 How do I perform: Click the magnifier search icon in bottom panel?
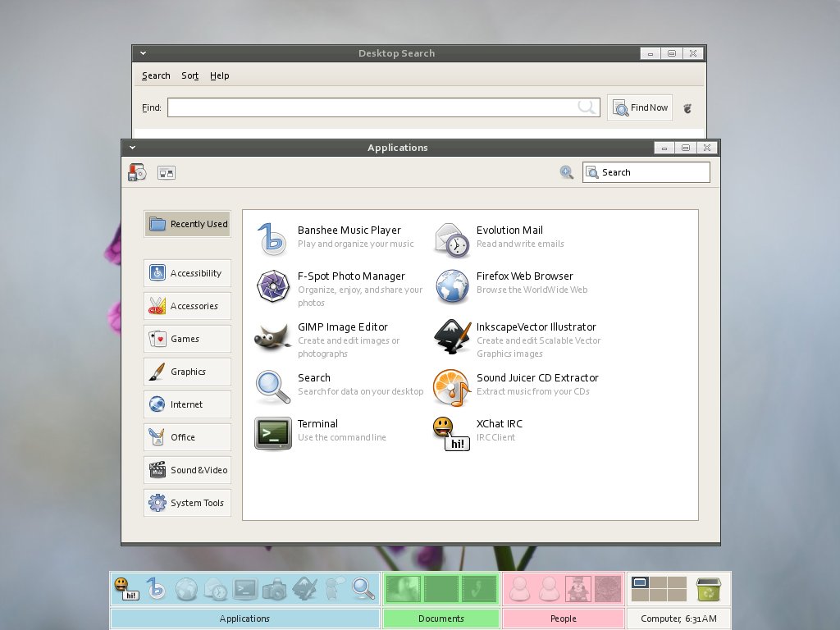363,588
